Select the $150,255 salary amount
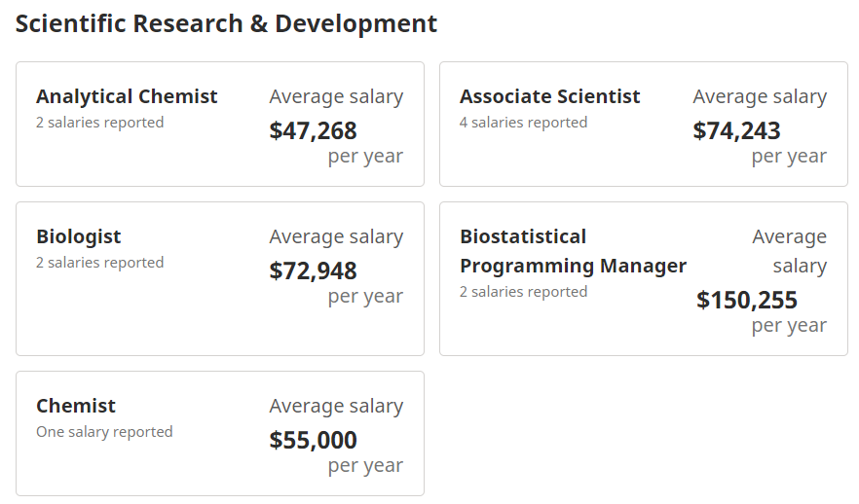The height and width of the screenshot is (504, 859). point(747,300)
